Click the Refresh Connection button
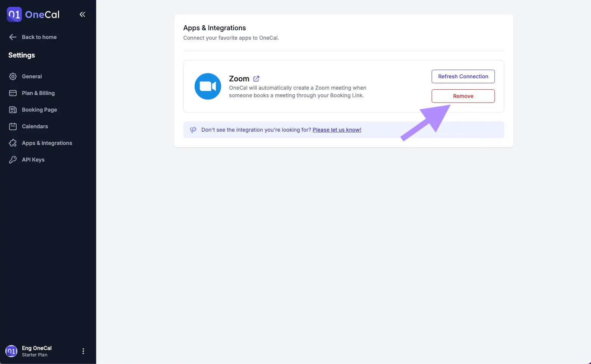The height and width of the screenshot is (364, 591). click(463, 76)
